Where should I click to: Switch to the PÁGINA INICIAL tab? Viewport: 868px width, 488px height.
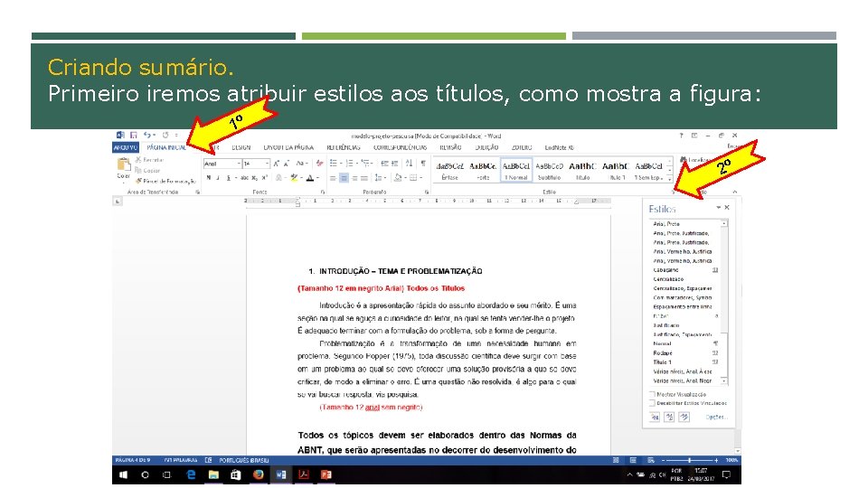[x=166, y=147]
